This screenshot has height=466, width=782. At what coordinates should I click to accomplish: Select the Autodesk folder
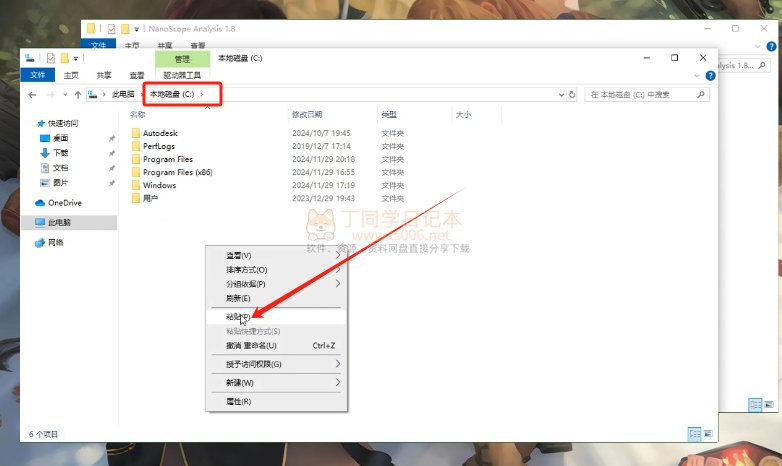(x=160, y=133)
